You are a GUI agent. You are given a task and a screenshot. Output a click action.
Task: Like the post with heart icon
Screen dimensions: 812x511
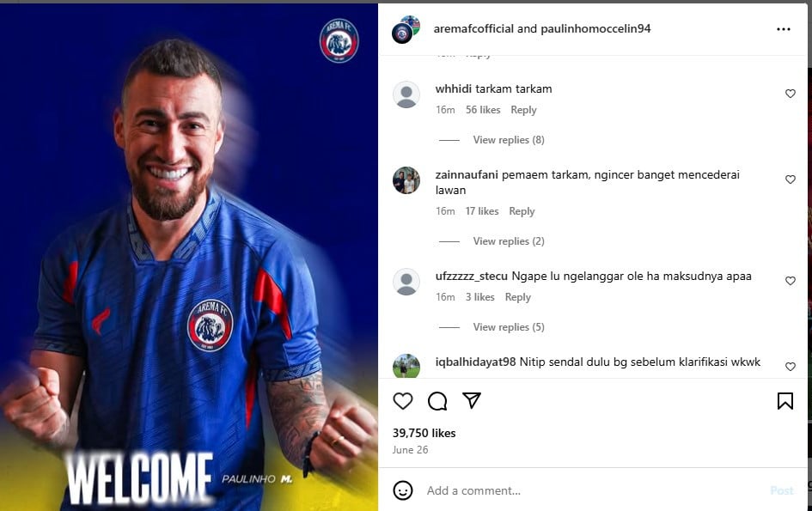tap(403, 401)
